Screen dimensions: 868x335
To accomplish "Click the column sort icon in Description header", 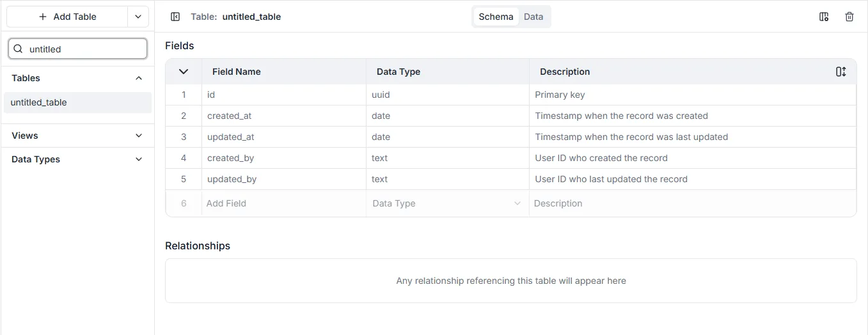I will (x=840, y=72).
